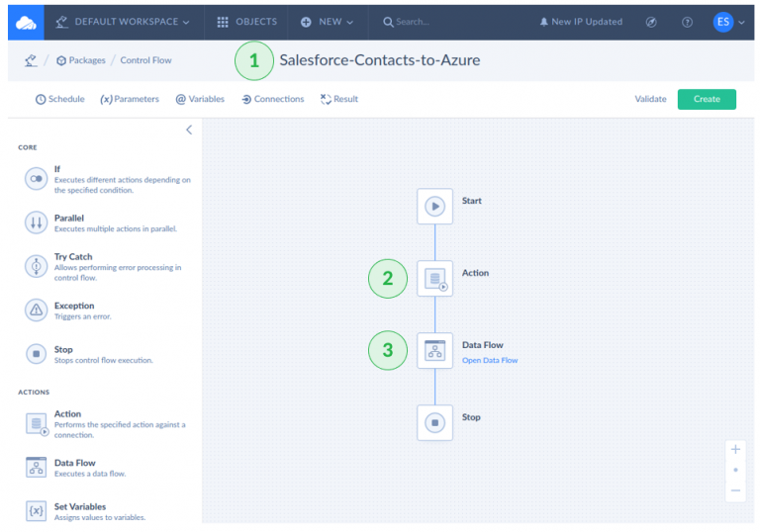Select the Try Catch component icon
Image resolution: width=760 pixels, height=532 pixels.
pyautogui.click(x=37, y=266)
